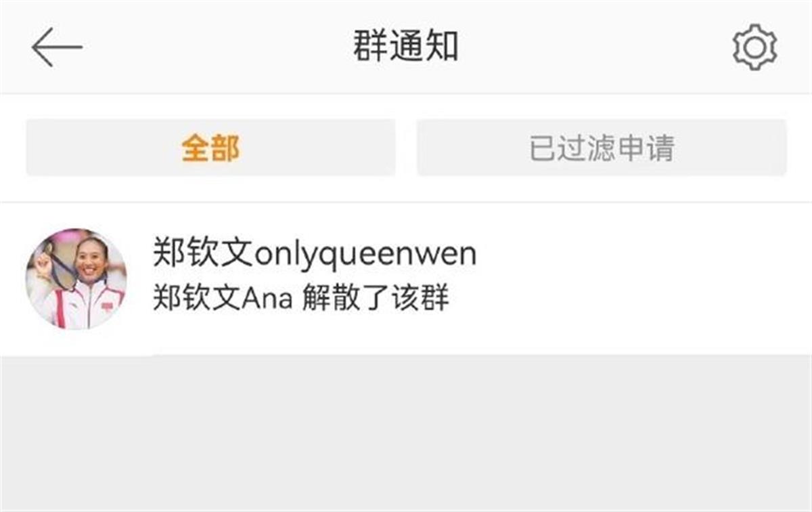
Task: Click the gray 已过滤申请 filter label
Action: 602,148
